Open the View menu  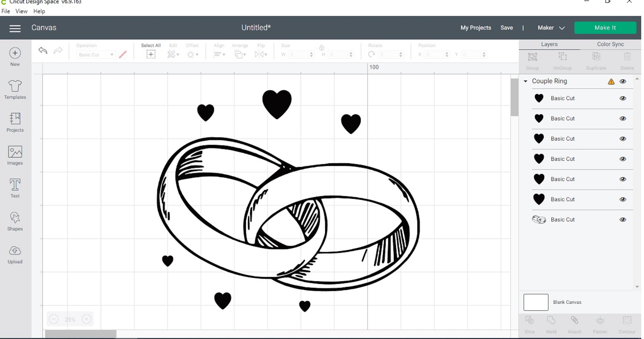tap(21, 11)
